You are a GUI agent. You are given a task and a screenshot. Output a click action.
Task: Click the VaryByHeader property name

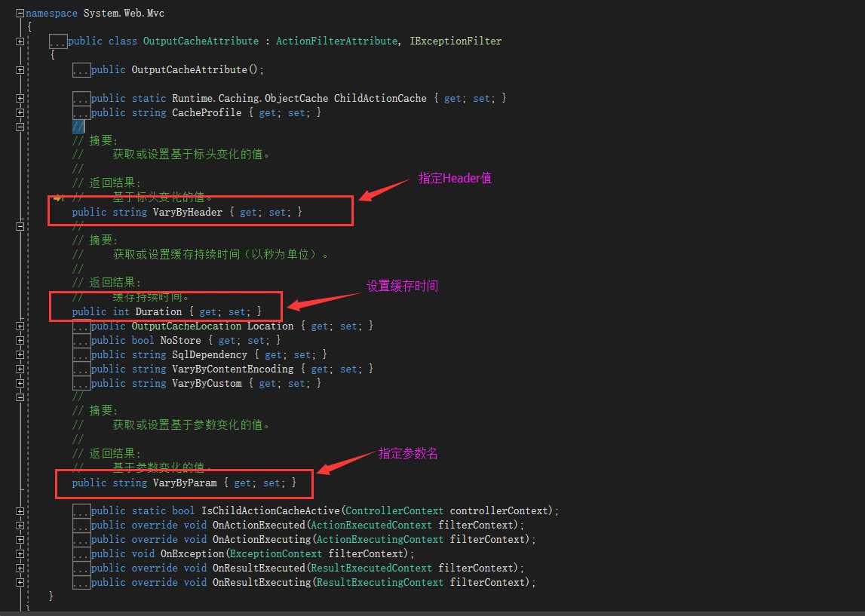coord(188,213)
